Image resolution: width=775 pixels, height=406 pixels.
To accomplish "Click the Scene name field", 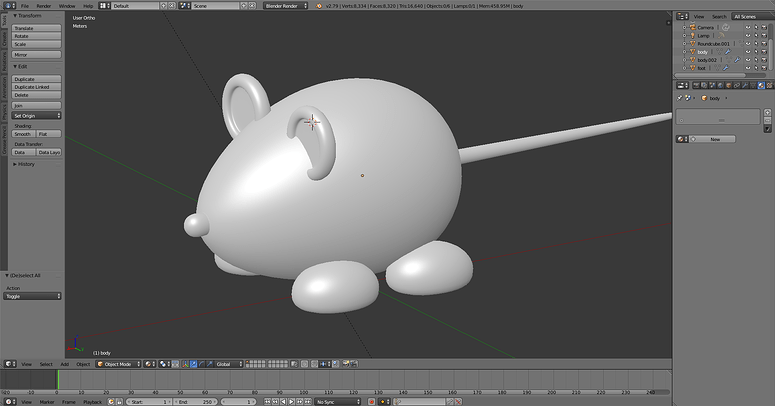I will click(x=215, y=6).
